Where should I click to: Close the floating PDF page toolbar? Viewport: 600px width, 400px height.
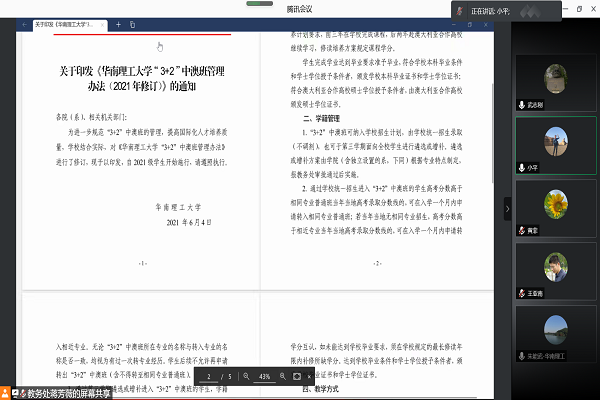point(309,377)
